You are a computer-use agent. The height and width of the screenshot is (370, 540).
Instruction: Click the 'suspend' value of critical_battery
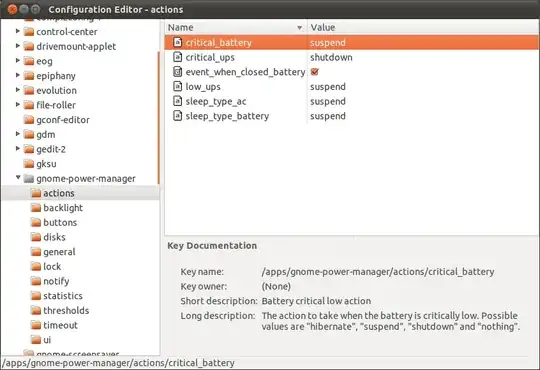click(x=328, y=43)
